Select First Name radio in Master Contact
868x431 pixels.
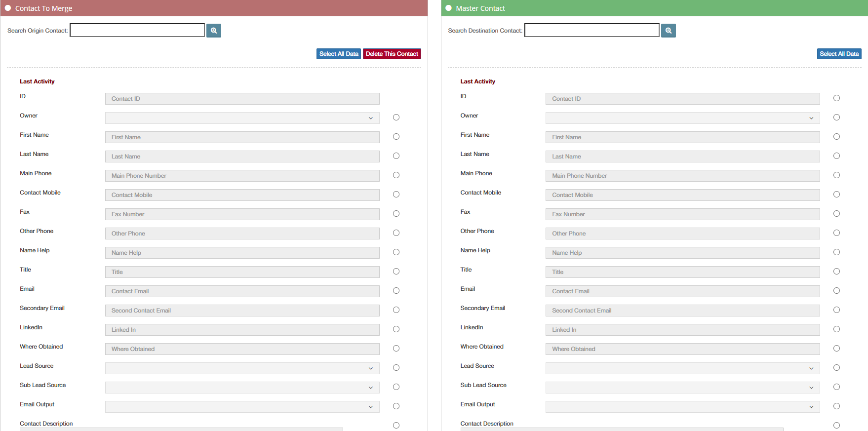pyautogui.click(x=836, y=137)
